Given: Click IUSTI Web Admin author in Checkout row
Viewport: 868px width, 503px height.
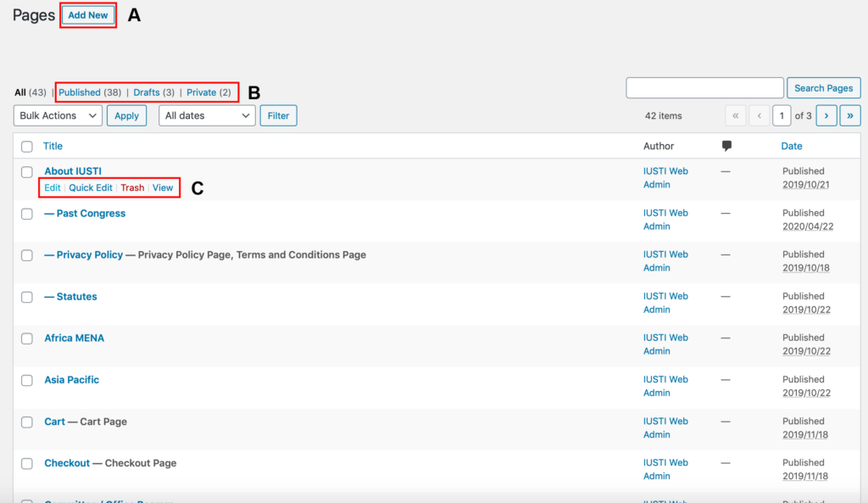Looking at the screenshot, I should (665, 469).
